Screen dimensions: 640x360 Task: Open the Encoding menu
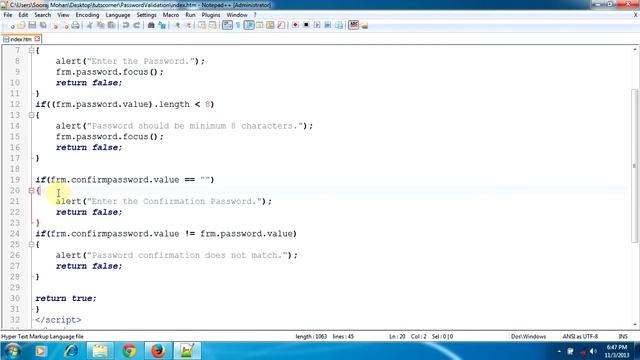(87, 15)
